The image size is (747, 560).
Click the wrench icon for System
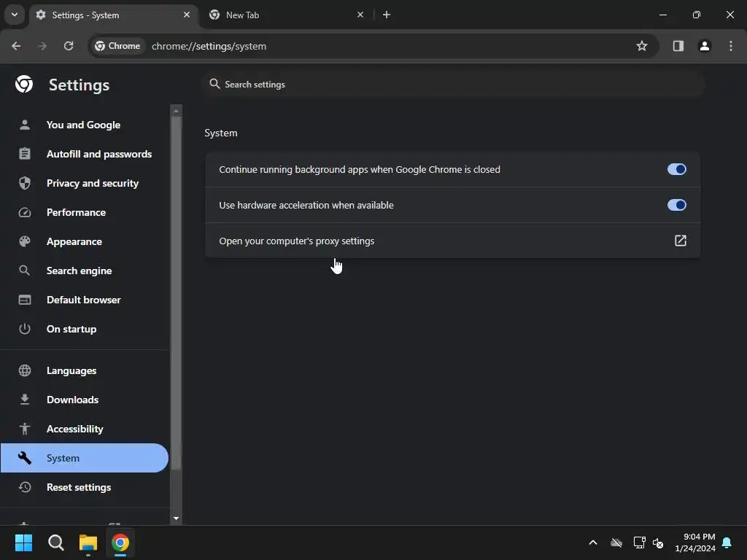(x=25, y=458)
